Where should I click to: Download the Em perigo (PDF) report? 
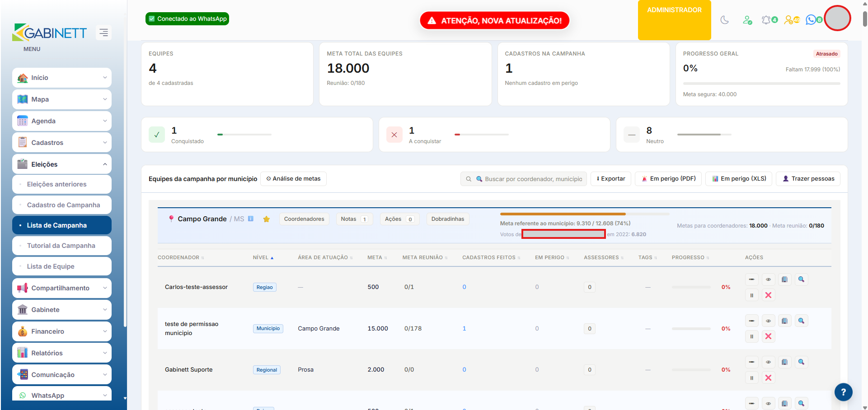pos(668,179)
